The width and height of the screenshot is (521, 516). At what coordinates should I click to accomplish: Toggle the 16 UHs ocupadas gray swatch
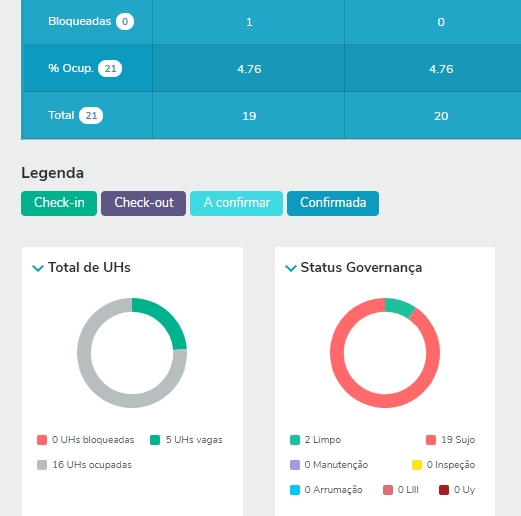click(x=42, y=465)
